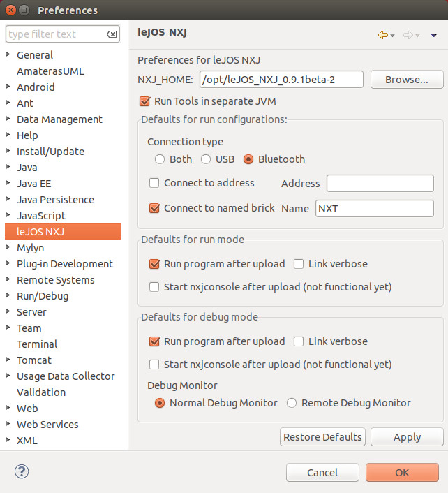Select Plug-in Development entry
Screen dimensions: 448x493
pos(65,264)
